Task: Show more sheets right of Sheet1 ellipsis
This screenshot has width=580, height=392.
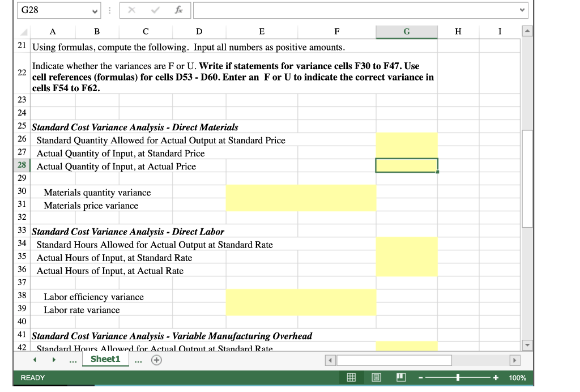Action: coord(138,361)
